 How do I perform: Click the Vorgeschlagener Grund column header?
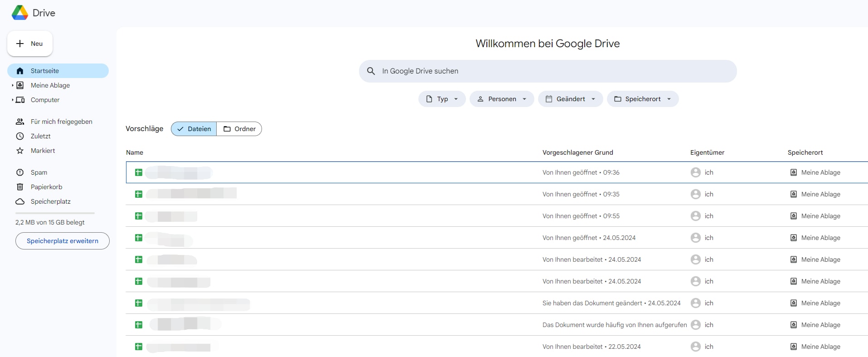pyautogui.click(x=577, y=152)
